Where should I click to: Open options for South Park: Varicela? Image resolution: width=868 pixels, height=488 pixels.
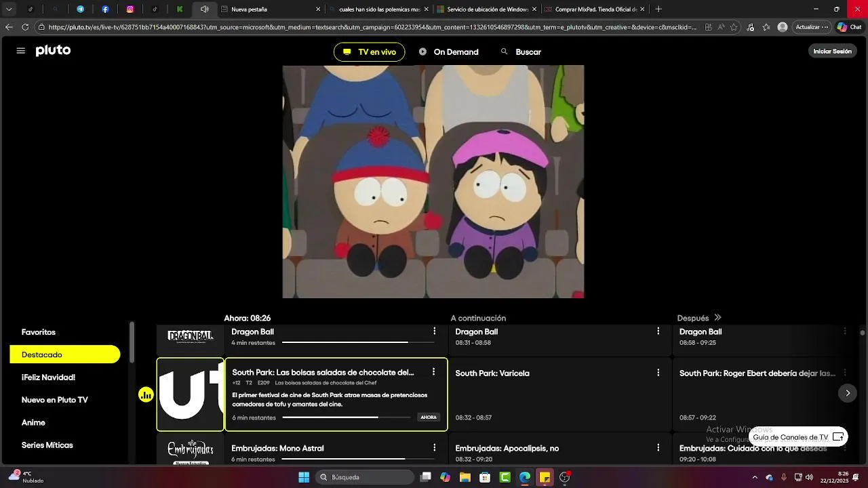(658, 373)
